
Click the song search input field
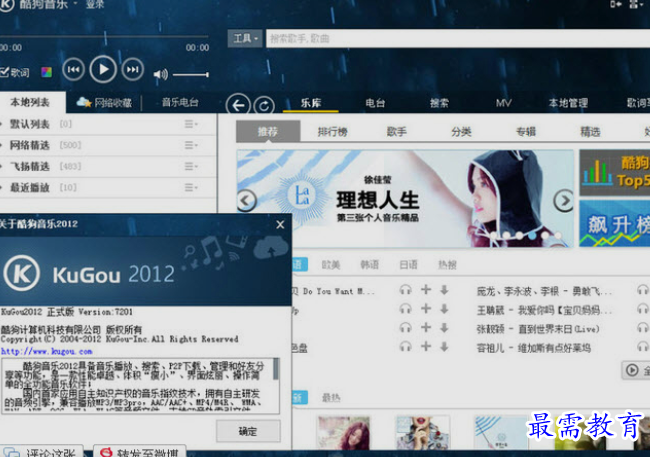pos(458,39)
